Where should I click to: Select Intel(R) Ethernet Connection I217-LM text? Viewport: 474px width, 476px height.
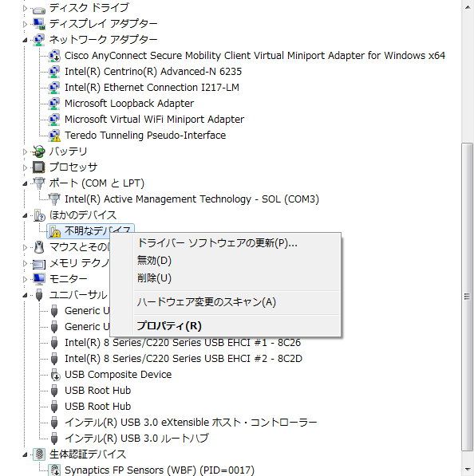click(152, 88)
